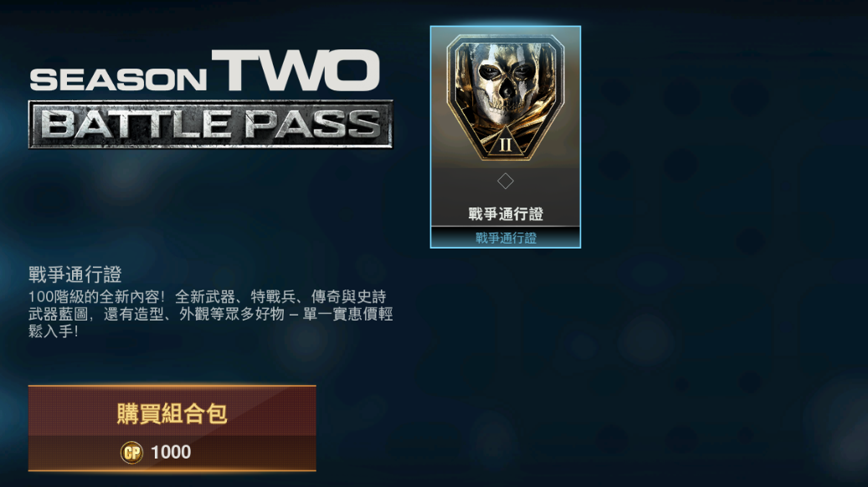Click the word BATTLE on metal banner
868x487 pixels.
click(x=136, y=124)
